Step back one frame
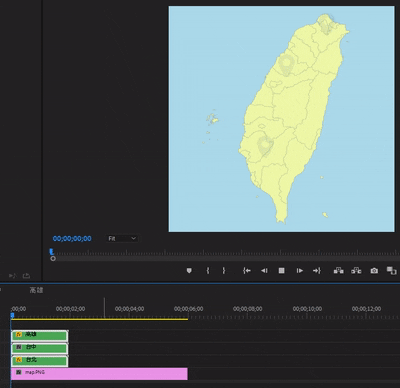400x388 pixels. (x=264, y=271)
